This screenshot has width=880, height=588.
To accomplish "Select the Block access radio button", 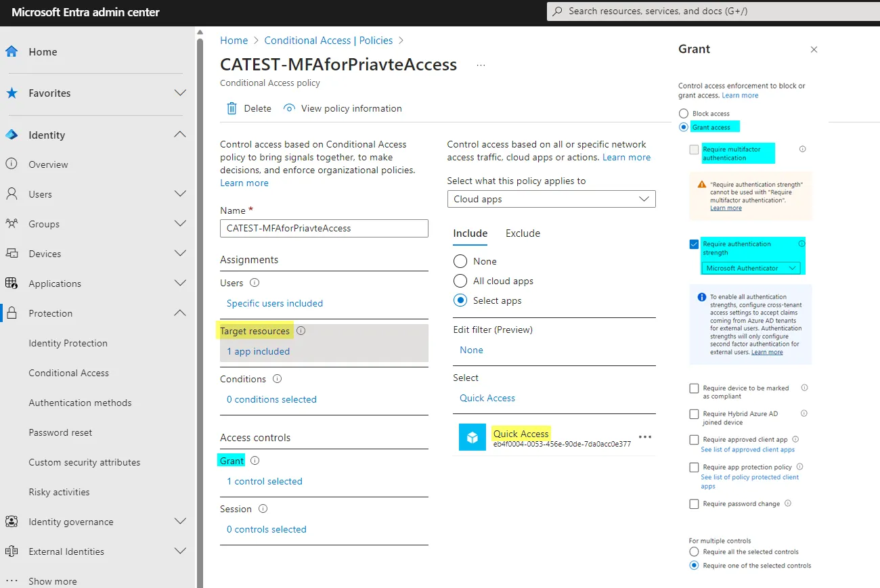I will tap(684, 114).
